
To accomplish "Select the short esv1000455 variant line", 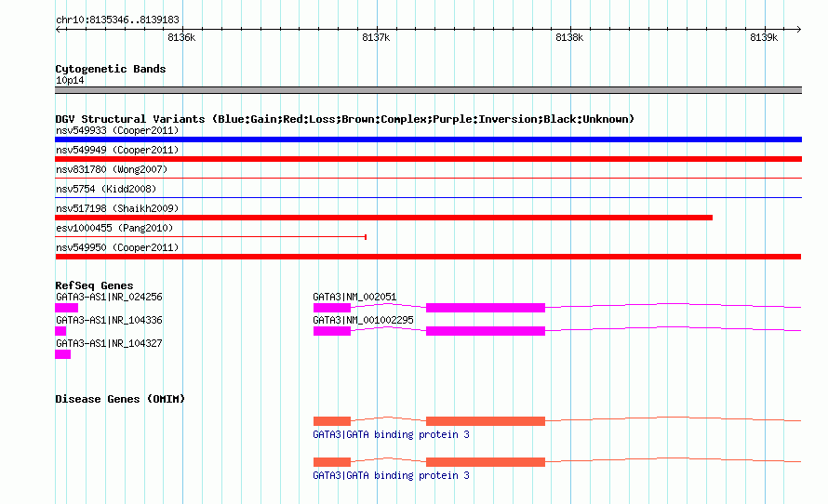I will pyautogui.click(x=210, y=237).
